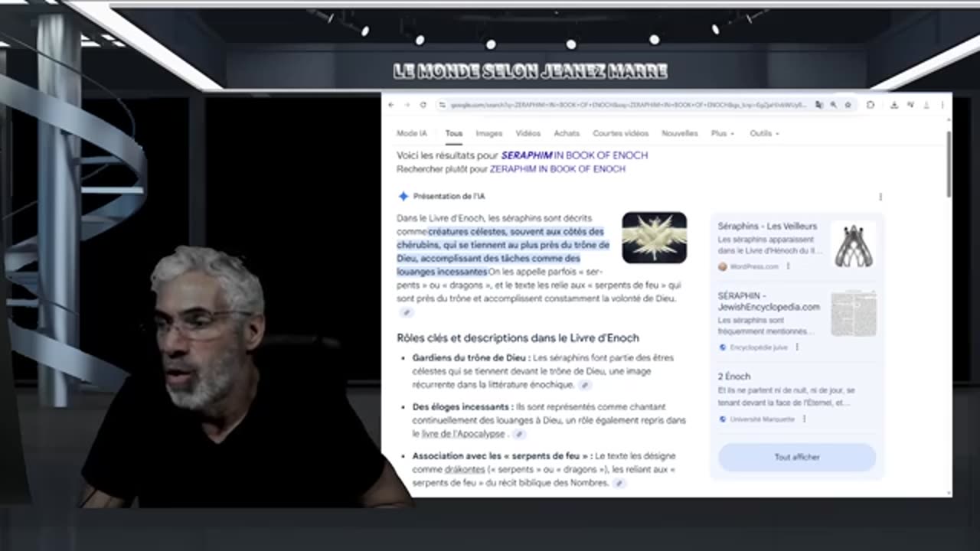Click the 'Encyclopédie juive' source label
This screenshot has width=980, height=551.
click(x=759, y=347)
